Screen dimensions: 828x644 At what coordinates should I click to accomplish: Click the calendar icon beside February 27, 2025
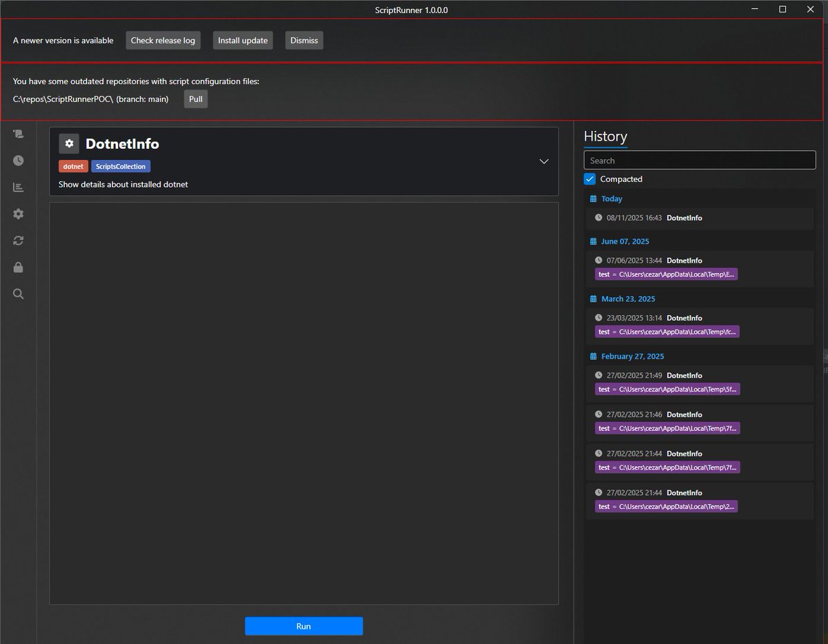click(x=593, y=356)
